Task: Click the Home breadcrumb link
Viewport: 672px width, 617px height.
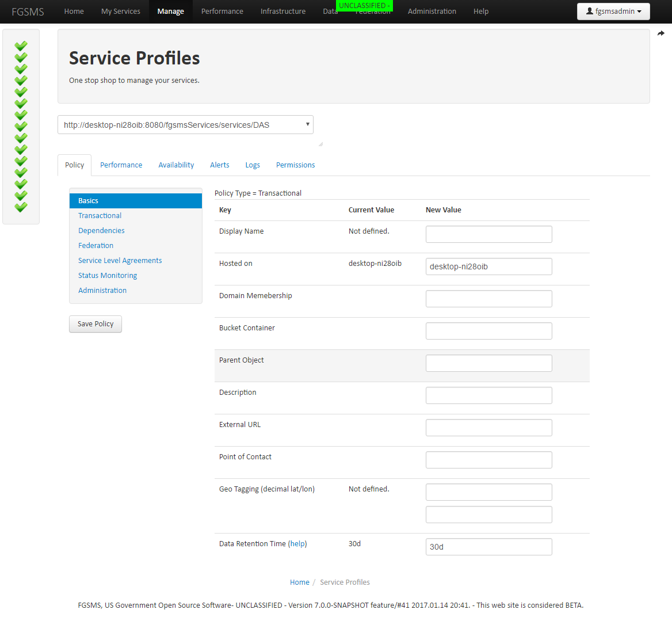Action: pyautogui.click(x=300, y=582)
